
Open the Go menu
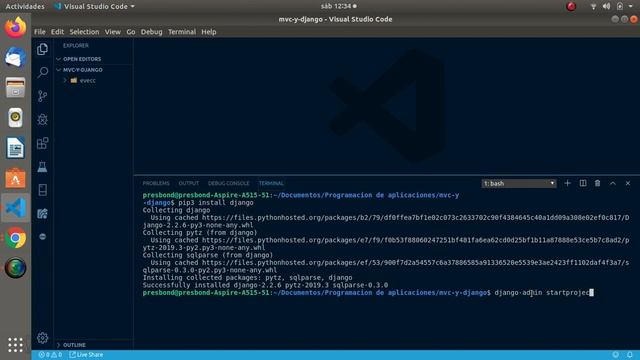(x=131, y=32)
